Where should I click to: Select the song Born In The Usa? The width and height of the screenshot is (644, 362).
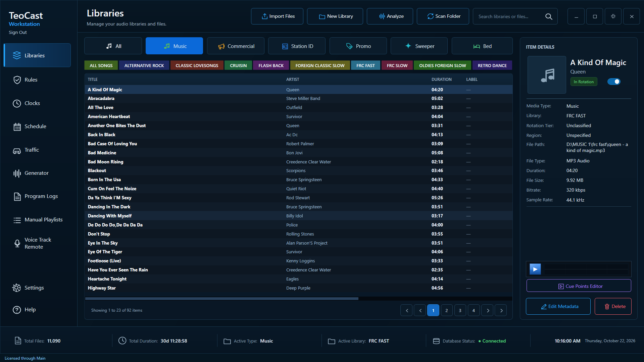pos(298,180)
